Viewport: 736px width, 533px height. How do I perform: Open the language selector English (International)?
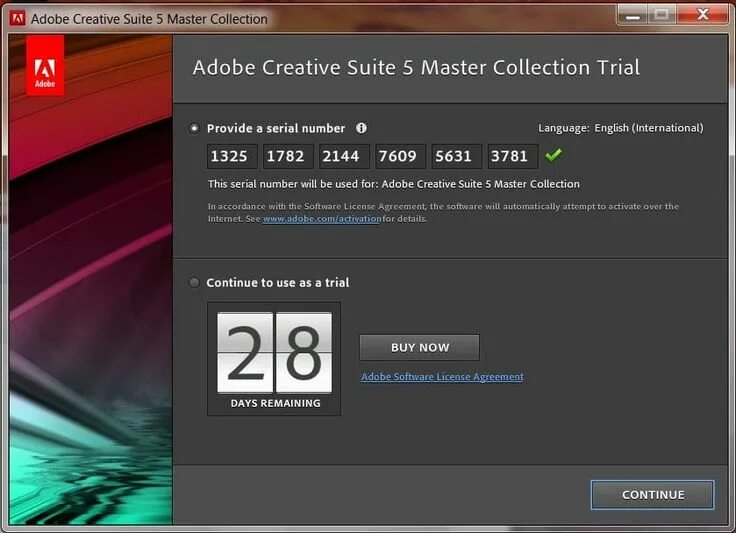point(649,128)
